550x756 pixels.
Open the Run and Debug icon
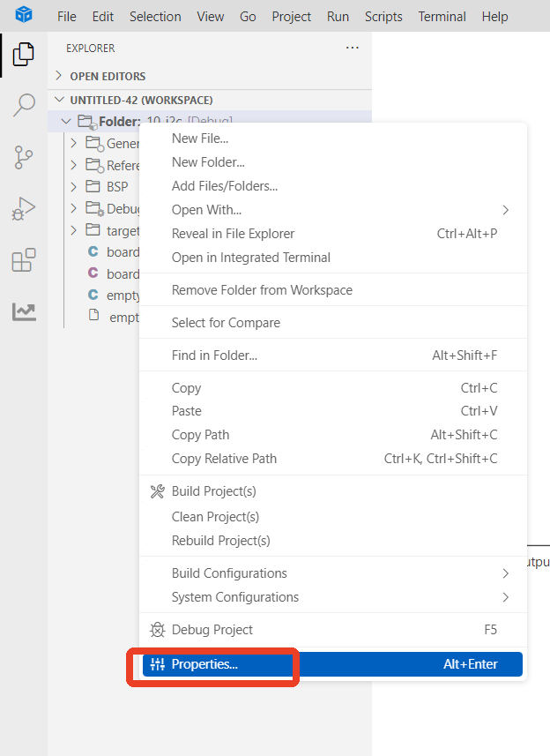[24, 209]
